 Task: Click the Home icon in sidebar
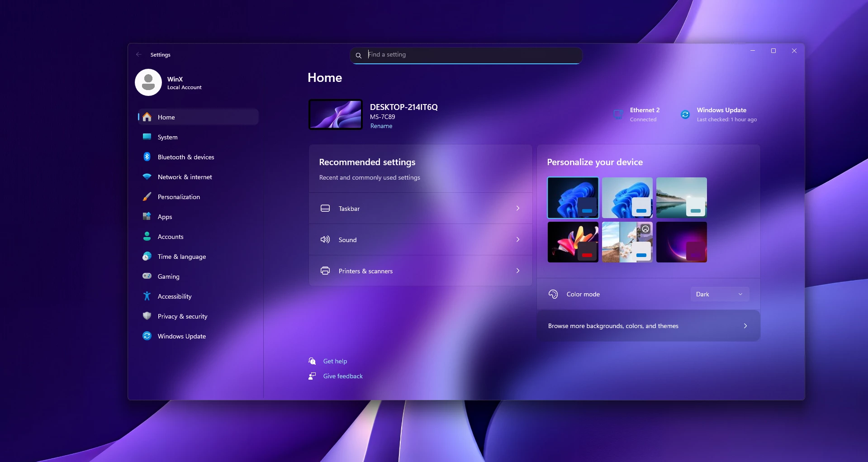(x=147, y=117)
